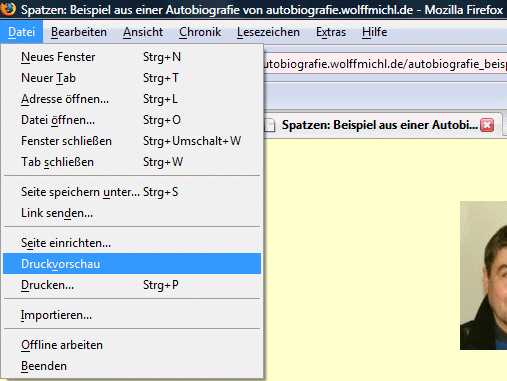
Task: Open Seite einrichten... dialog
Action: (x=132, y=243)
